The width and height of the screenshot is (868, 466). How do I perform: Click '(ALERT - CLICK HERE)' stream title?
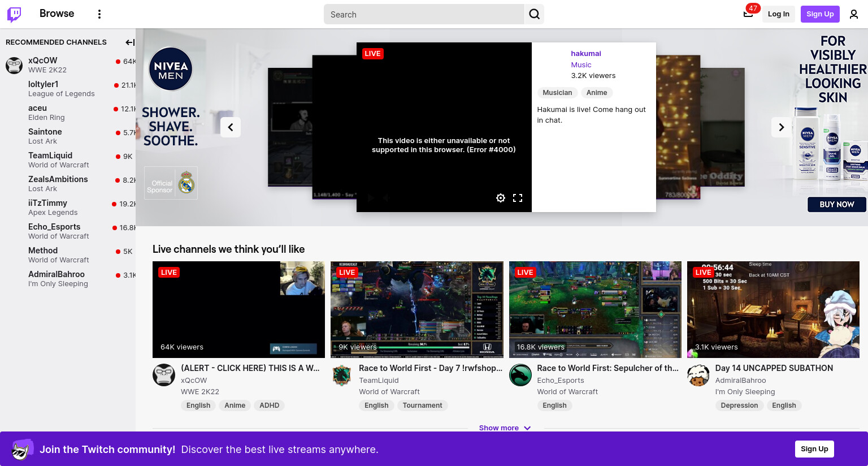(x=250, y=368)
